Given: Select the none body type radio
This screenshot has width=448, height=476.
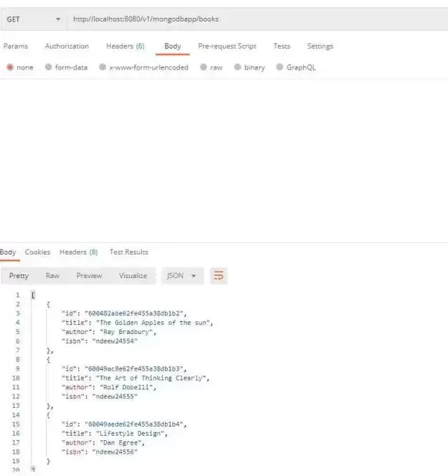Looking at the screenshot, I should pyautogui.click(x=10, y=67).
